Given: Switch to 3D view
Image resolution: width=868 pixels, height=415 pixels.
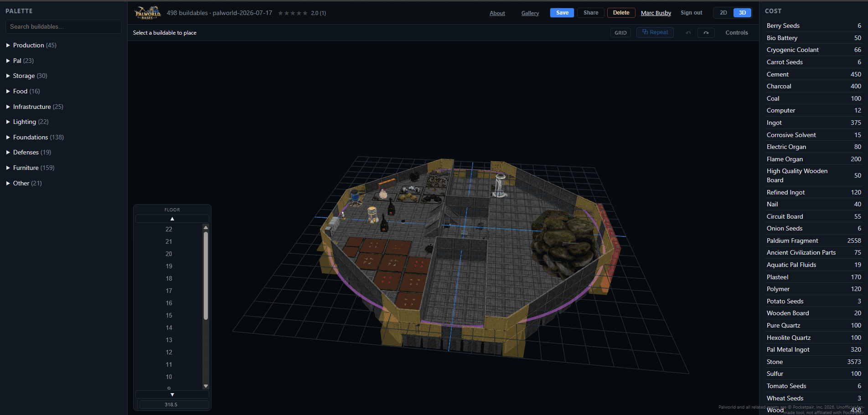Looking at the screenshot, I should click(742, 13).
